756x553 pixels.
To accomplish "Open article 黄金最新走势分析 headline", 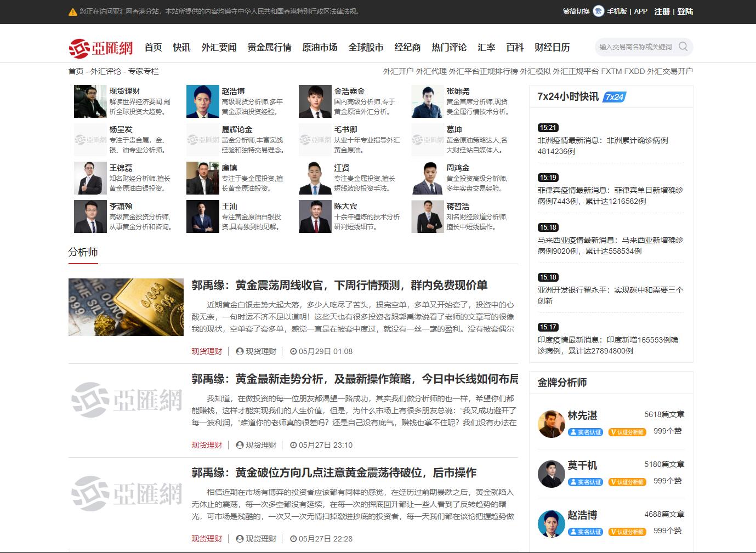I will (x=354, y=379).
